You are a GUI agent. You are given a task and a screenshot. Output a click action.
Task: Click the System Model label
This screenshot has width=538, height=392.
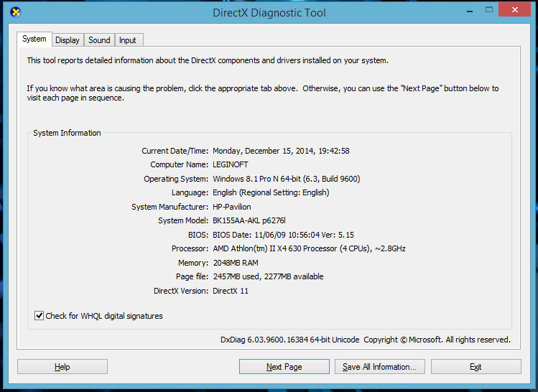[183, 220]
